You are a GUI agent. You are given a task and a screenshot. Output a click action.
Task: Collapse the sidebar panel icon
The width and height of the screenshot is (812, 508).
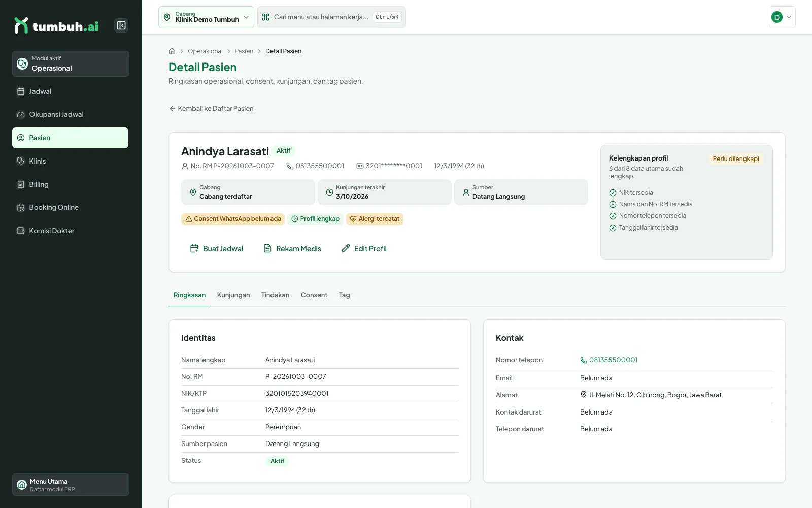[x=121, y=25]
